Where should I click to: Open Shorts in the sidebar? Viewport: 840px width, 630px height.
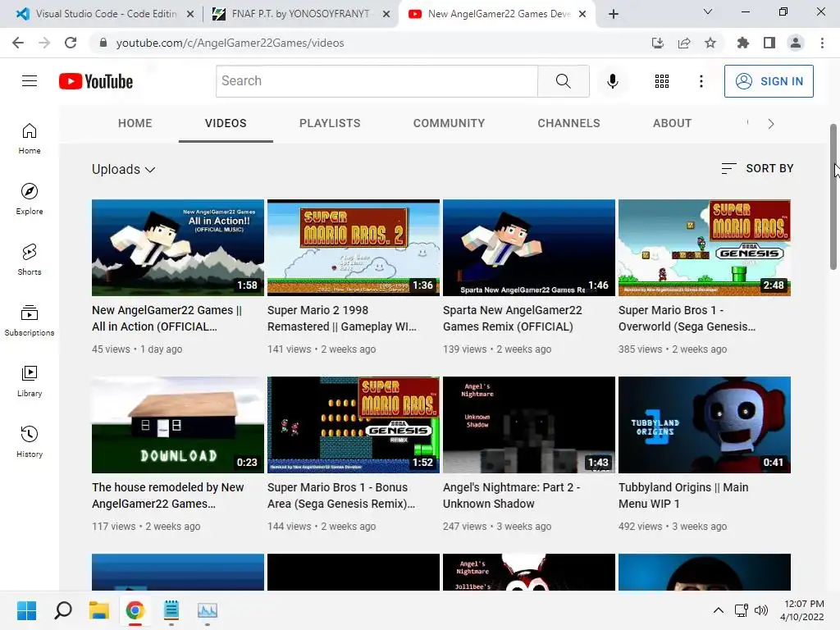(30, 259)
